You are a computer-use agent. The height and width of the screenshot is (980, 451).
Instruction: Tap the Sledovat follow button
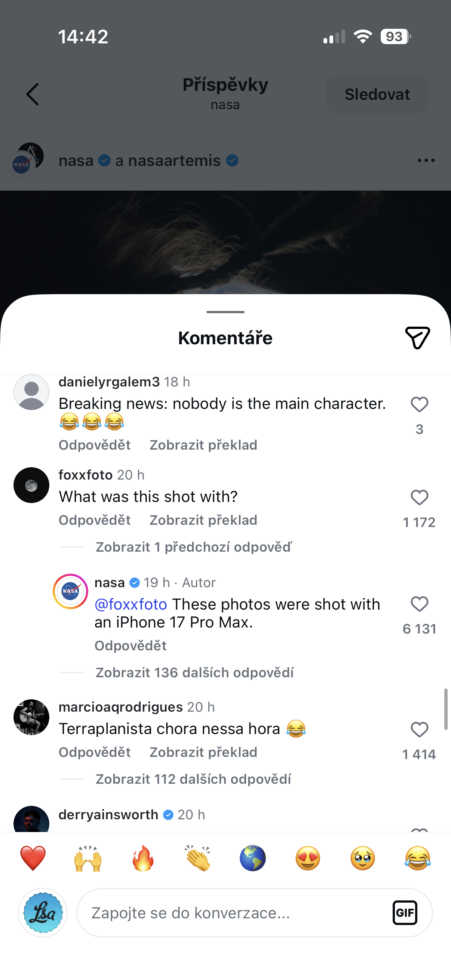pyautogui.click(x=377, y=94)
